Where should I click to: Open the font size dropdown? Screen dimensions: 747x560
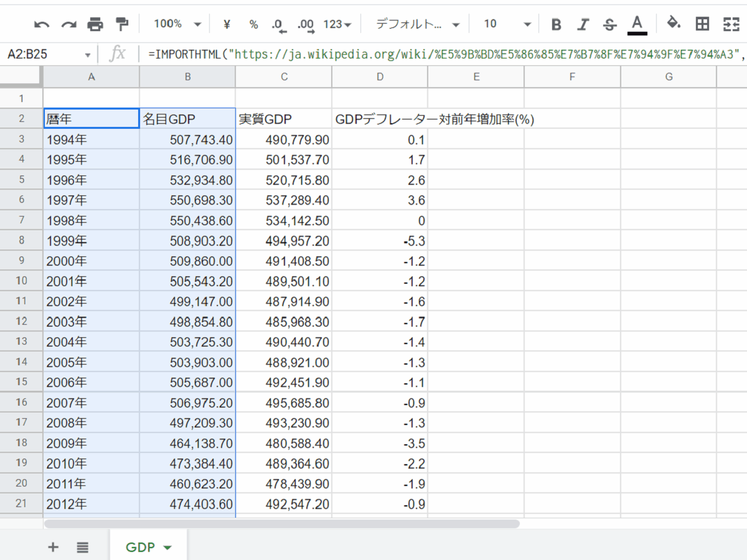[x=507, y=24]
